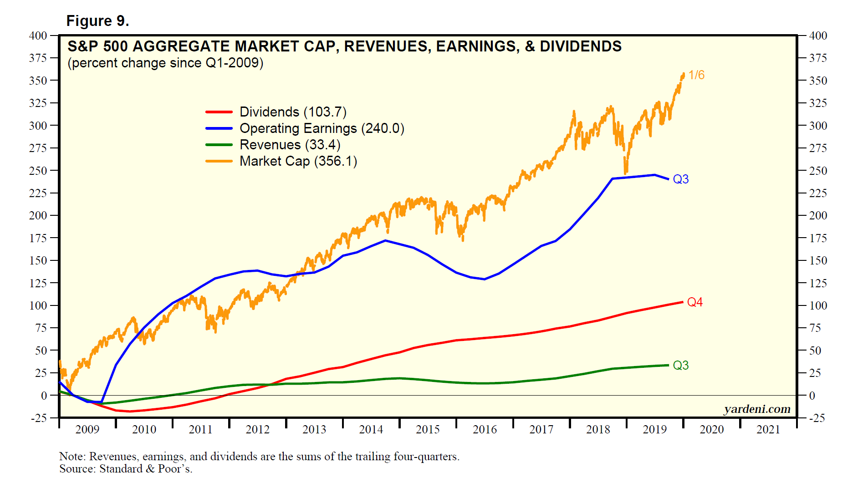The width and height of the screenshot is (868, 488).
Task: Click the green Revenues legend line
Action: coord(219,145)
